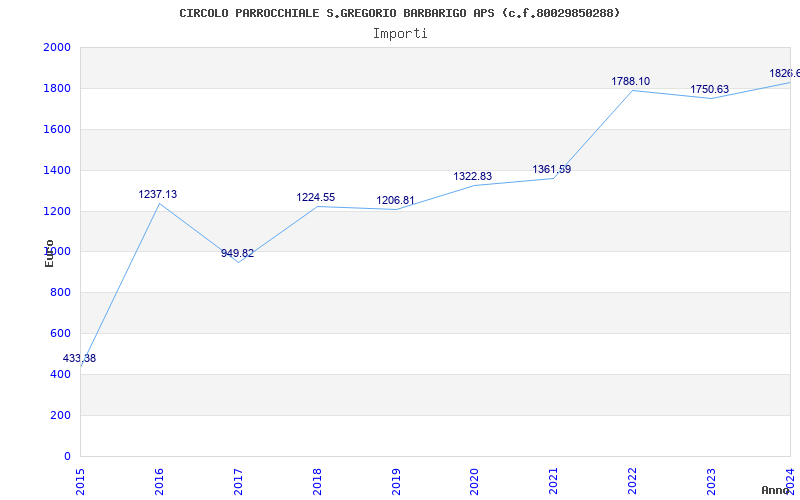The image size is (800, 500).
Task: Select the 1400 y-axis tick label
Action: (57, 171)
